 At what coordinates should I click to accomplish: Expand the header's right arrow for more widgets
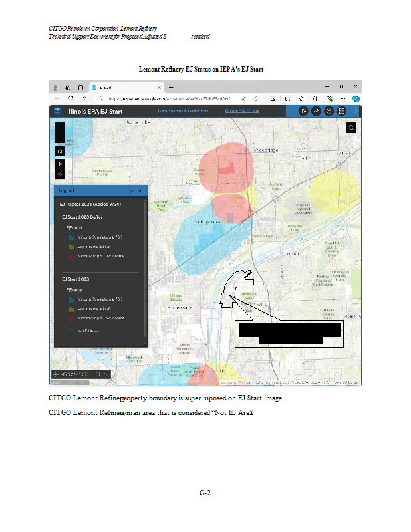click(356, 111)
